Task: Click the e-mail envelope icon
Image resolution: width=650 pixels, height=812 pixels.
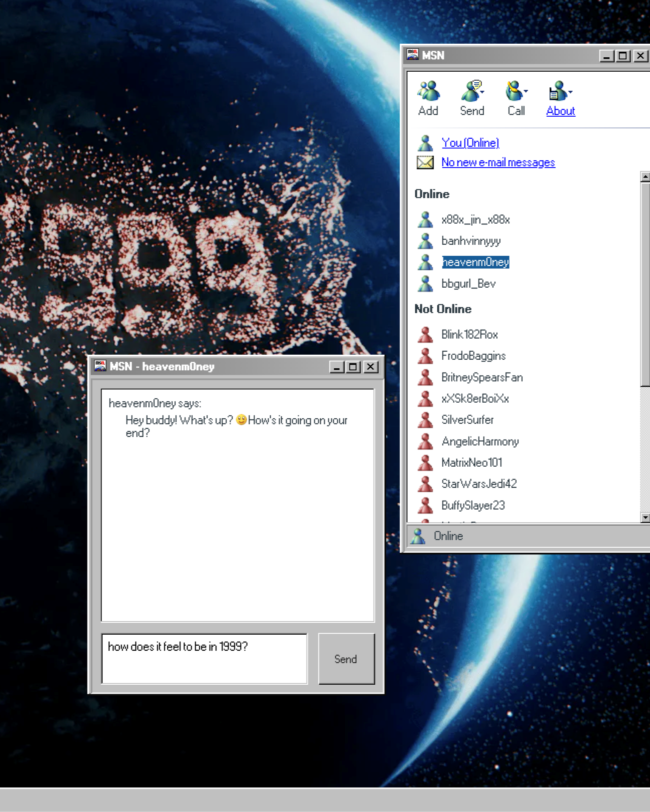Action: pos(425,162)
